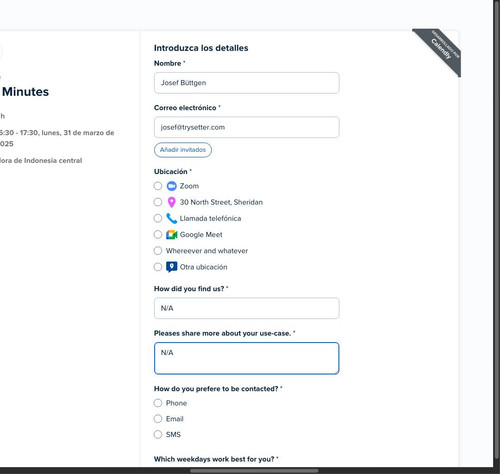Click the blue telephone handset icon
Image resolution: width=500 pixels, height=474 pixels.
(171, 218)
